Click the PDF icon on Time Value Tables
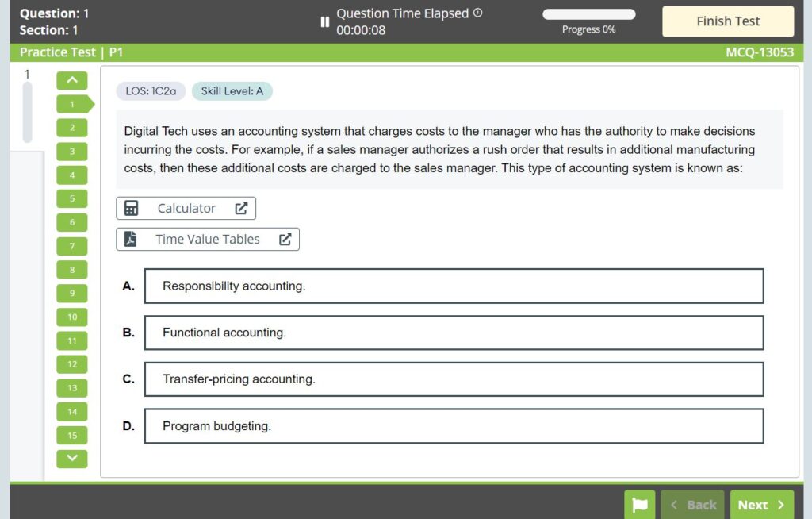 tap(132, 239)
